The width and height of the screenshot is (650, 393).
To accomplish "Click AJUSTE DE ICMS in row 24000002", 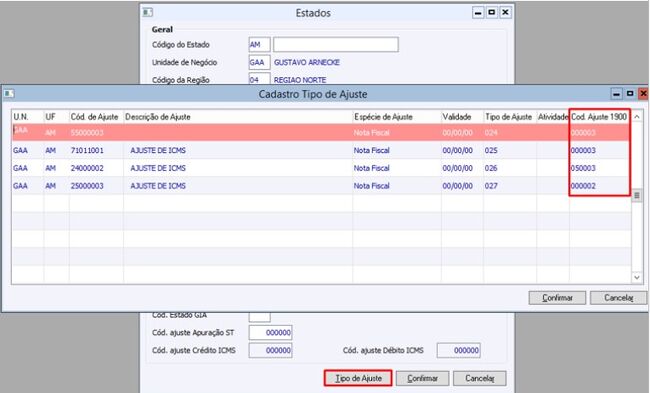I will (158, 168).
